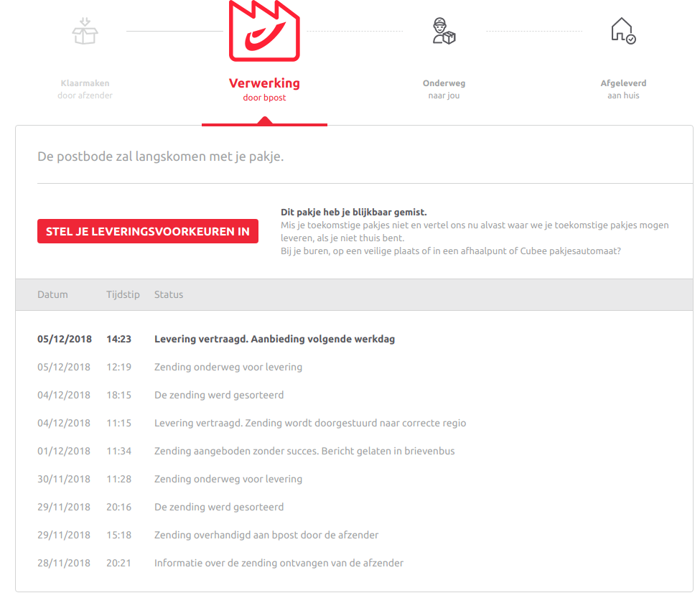Select the Verwerking door bpost step label
Screen dimensions: 700x598
pos(264,89)
